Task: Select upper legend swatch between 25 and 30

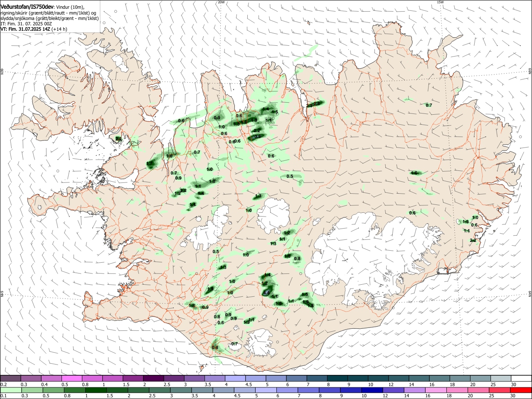Action: click(x=500, y=378)
